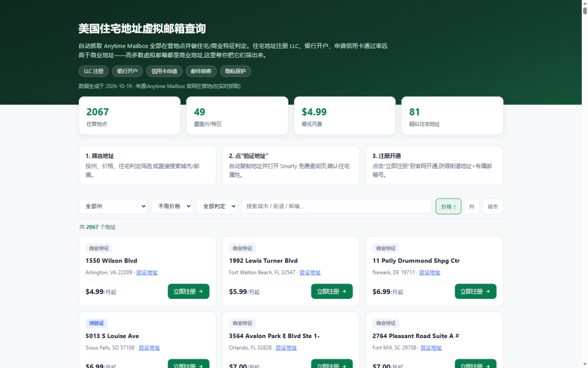Click the 待验证 badge on 5013 S Louise Ave

point(97,323)
